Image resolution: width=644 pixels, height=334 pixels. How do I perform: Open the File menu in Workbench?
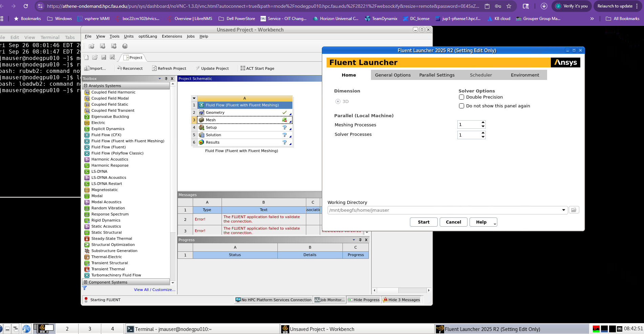(x=88, y=36)
